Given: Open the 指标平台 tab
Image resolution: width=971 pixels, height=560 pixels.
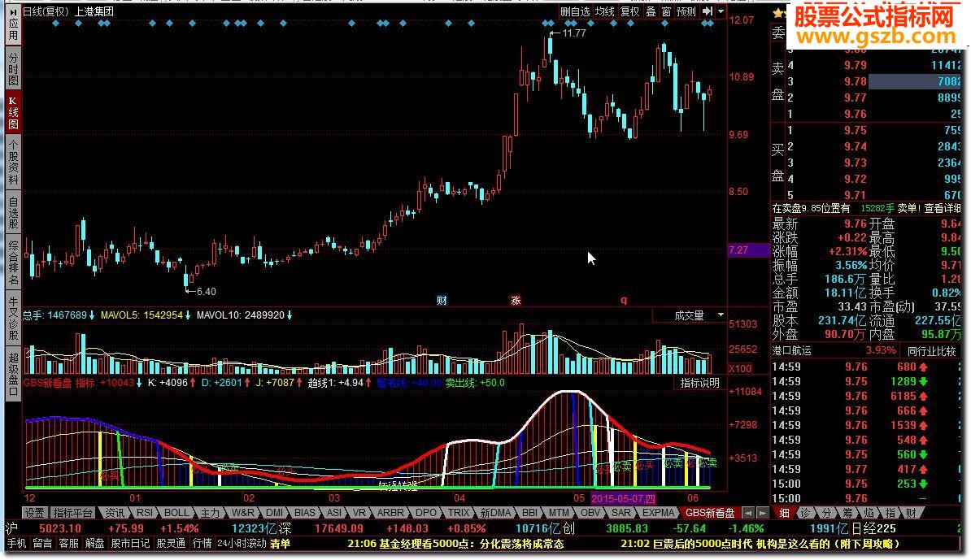Looking at the screenshot, I should tap(72, 513).
